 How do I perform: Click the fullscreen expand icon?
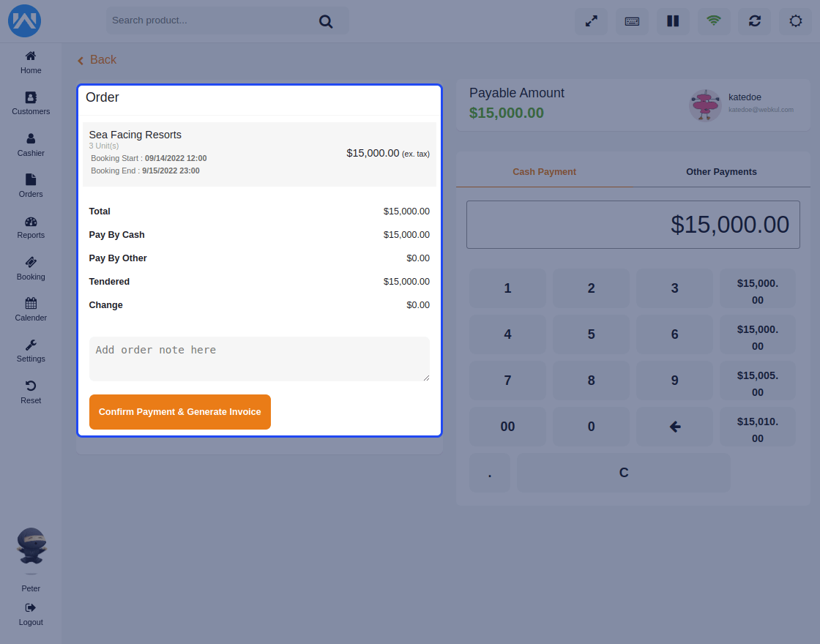pos(591,21)
